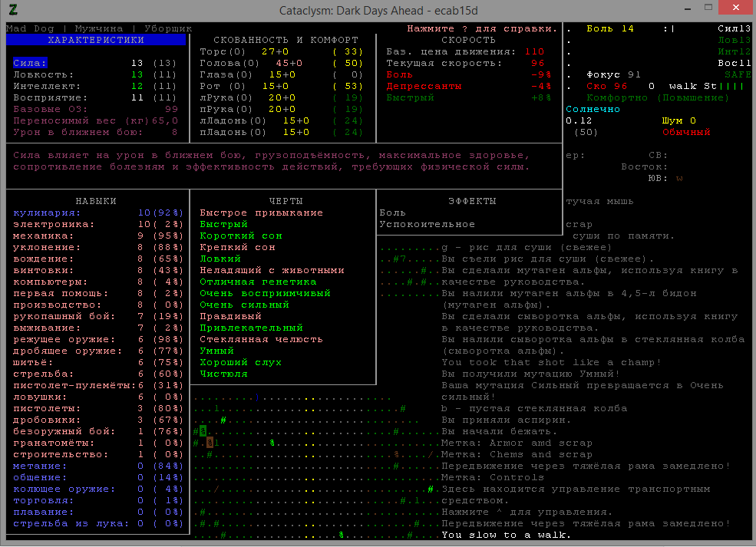
Task: Click the винтовки skill row
Action: tap(98, 270)
